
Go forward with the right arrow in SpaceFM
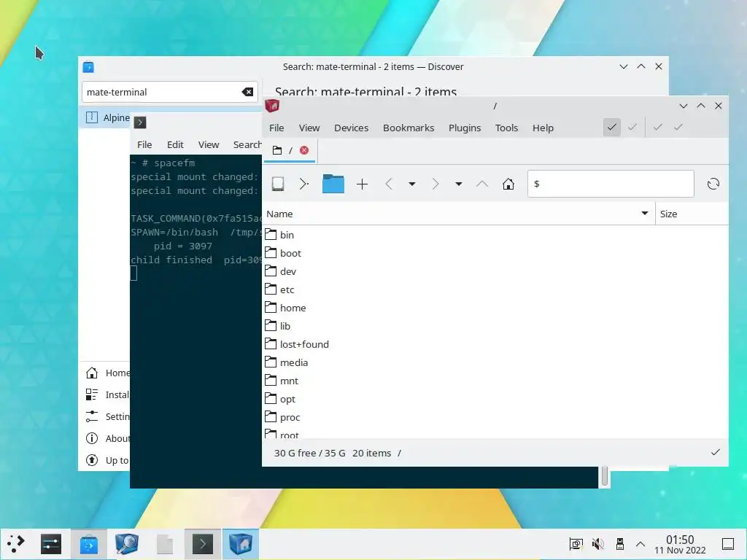pos(435,184)
